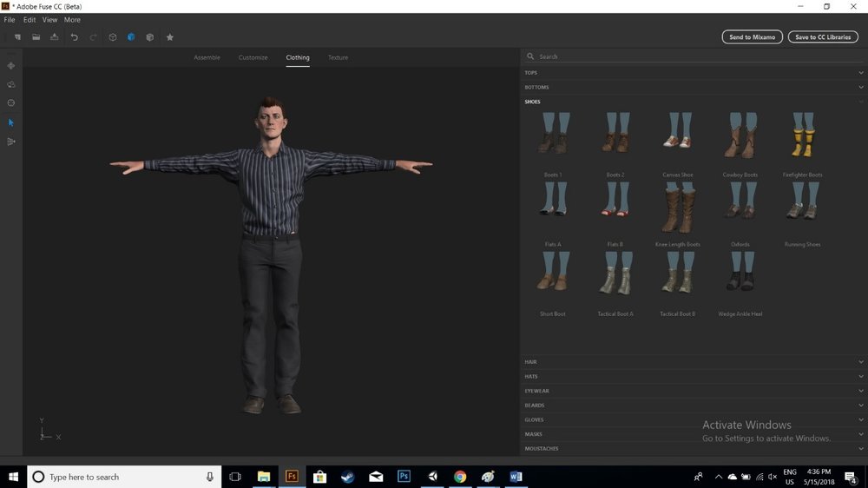
Task: Click the star favorites icon in toolbar
Action: point(170,37)
